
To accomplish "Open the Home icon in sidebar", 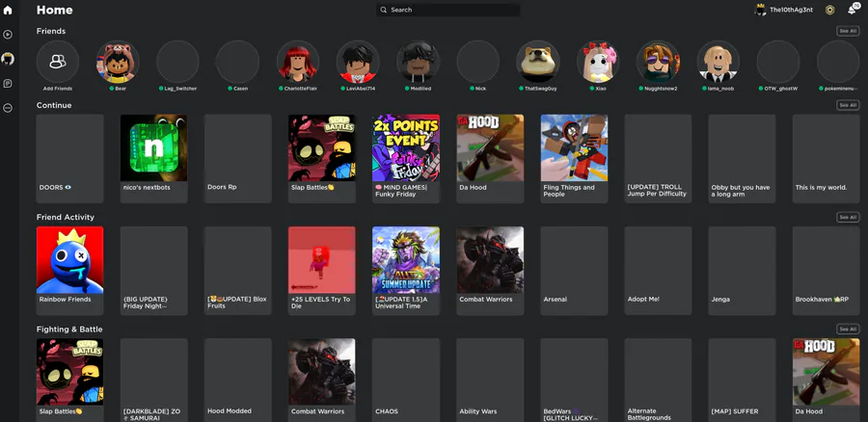I will tap(8, 10).
